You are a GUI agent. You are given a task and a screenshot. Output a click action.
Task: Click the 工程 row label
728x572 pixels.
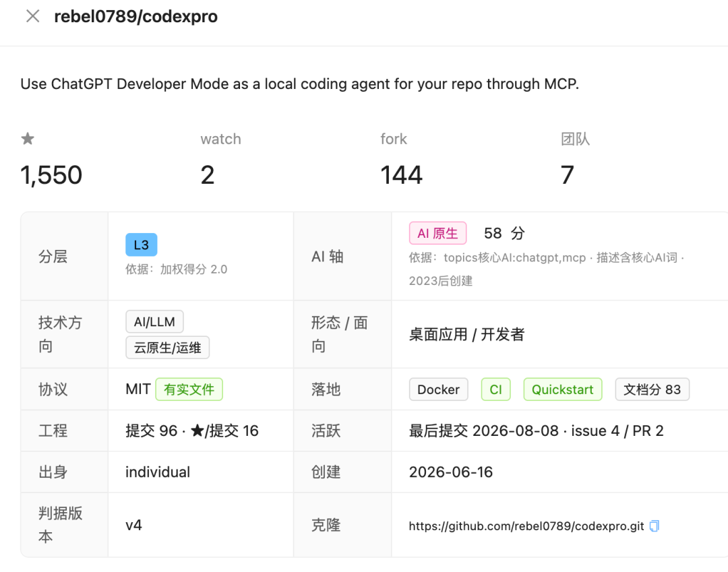tap(53, 431)
